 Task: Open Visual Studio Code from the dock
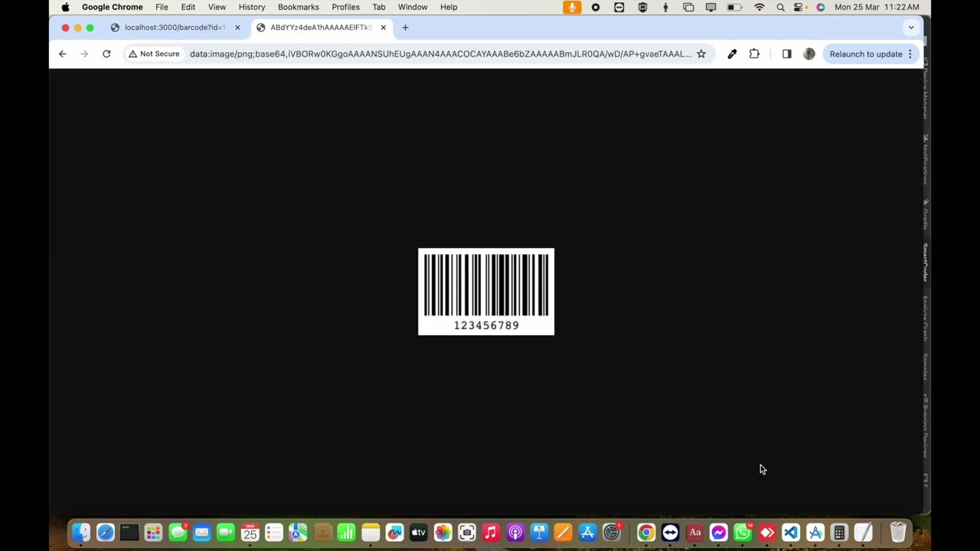pyautogui.click(x=791, y=533)
